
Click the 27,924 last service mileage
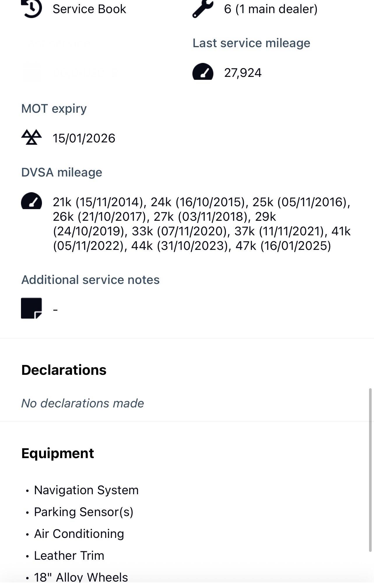pyautogui.click(x=243, y=73)
